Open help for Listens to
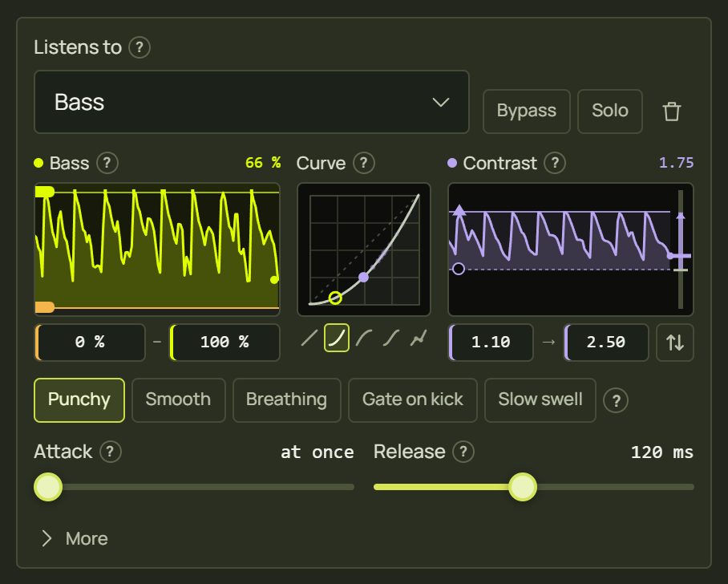728x584 pixels. [x=140, y=47]
